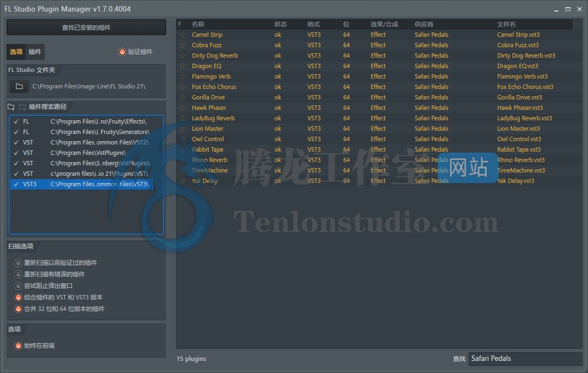The image size is (588, 373).
Task: Click the Image-Line\FL Studio 21 folder path text
Action: [89, 86]
